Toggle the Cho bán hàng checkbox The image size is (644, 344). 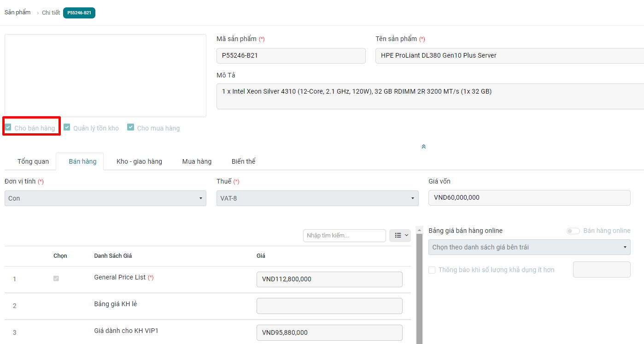coord(8,128)
